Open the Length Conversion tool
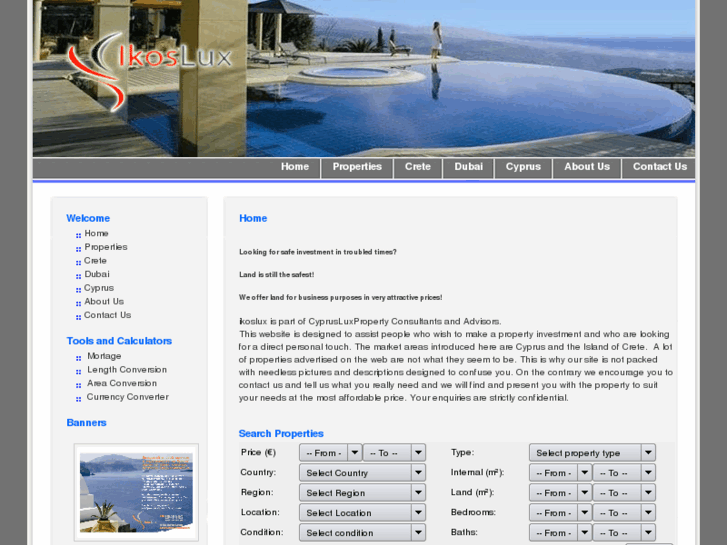Image resolution: width=727 pixels, height=545 pixels. (127, 370)
